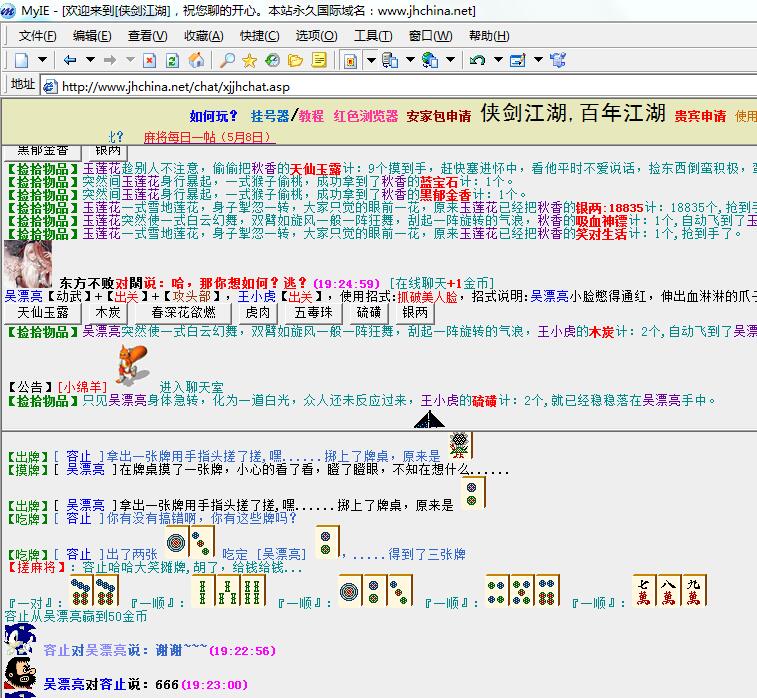Expand dropdown after window-with-pencil icon

(538, 60)
